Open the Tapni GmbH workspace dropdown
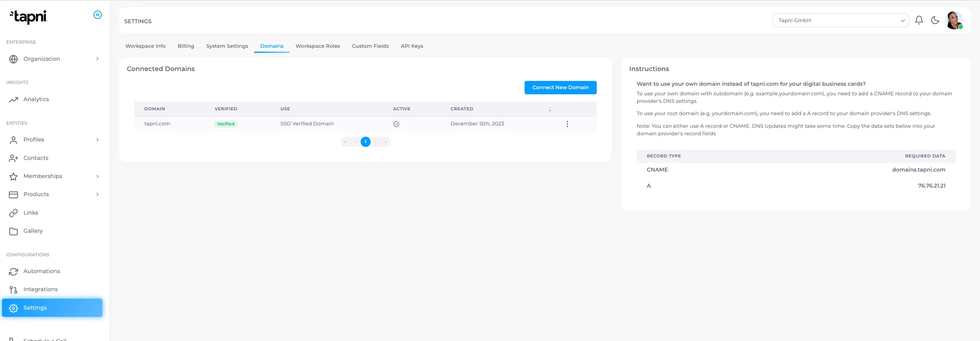980x341 pixels. point(841,20)
